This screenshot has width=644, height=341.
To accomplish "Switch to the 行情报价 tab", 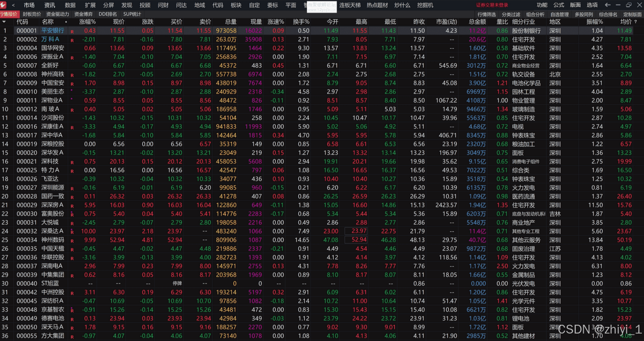I will coord(9,14).
